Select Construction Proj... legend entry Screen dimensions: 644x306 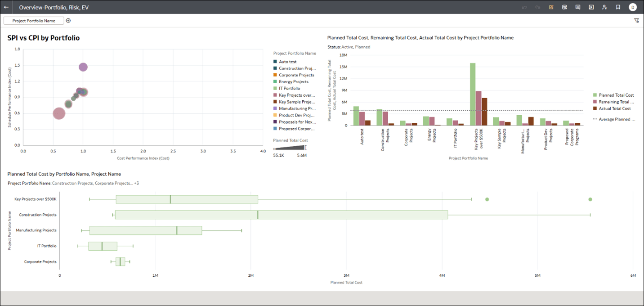[x=295, y=68]
